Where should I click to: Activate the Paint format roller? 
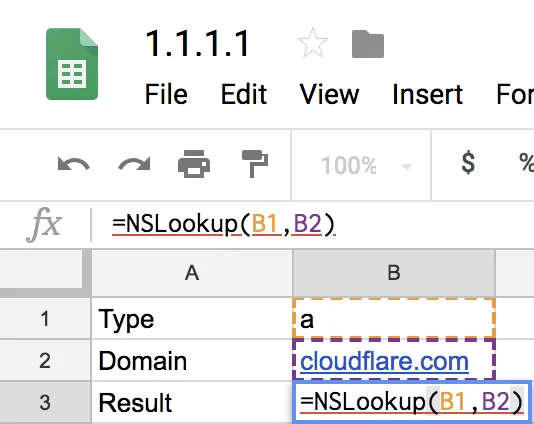255,164
